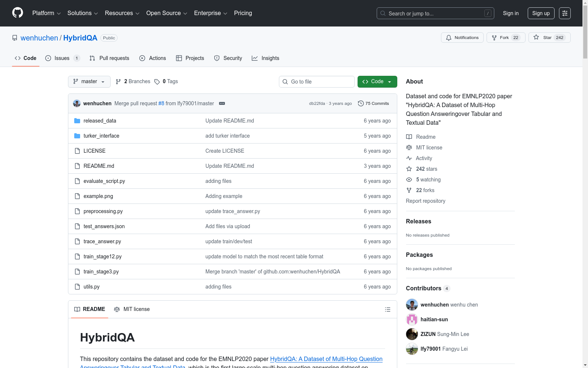Click wenhuchen's contributor avatar
The image size is (588, 368).
coord(412,305)
